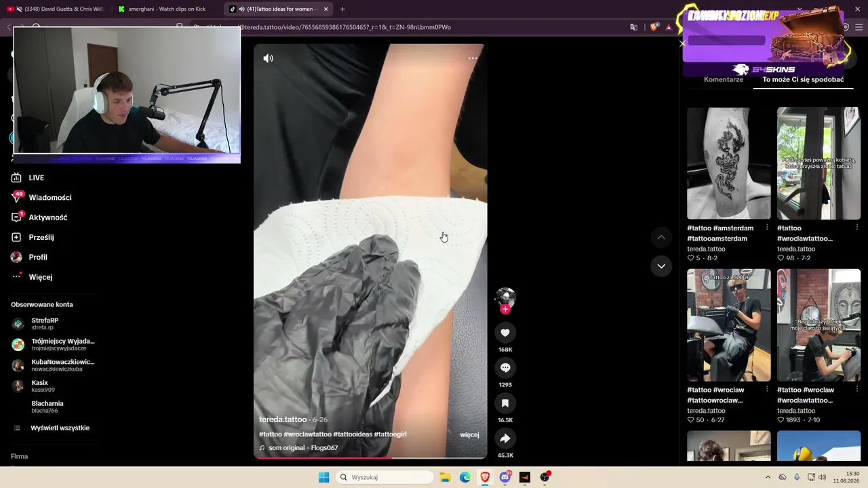Open Discord from the taskbar
This screenshot has width=868, height=488.
pos(505,477)
